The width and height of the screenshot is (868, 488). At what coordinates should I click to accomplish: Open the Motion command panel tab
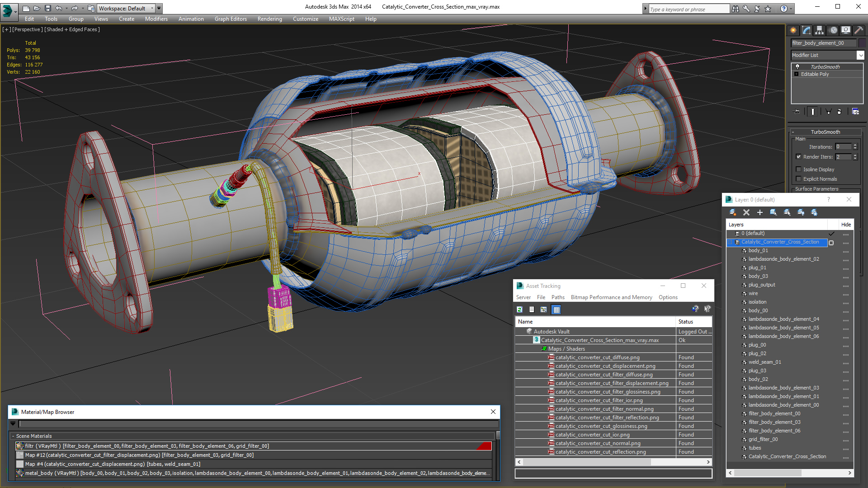(x=833, y=30)
